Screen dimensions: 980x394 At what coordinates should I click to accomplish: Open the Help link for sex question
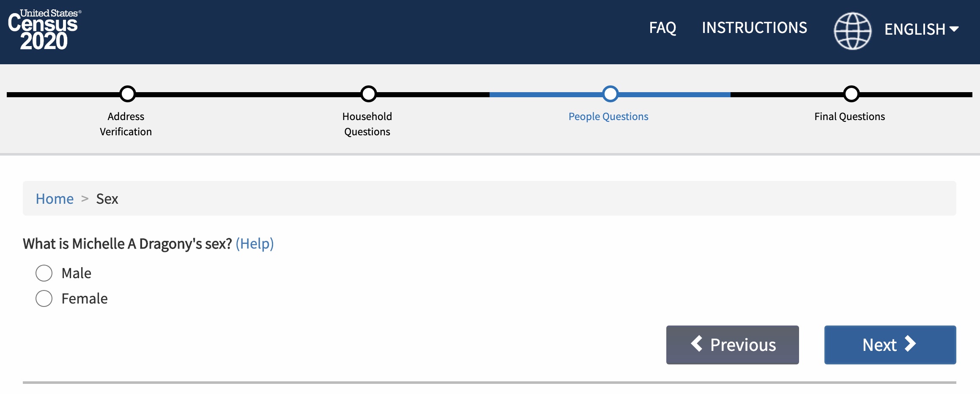click(x=255, y=244)
